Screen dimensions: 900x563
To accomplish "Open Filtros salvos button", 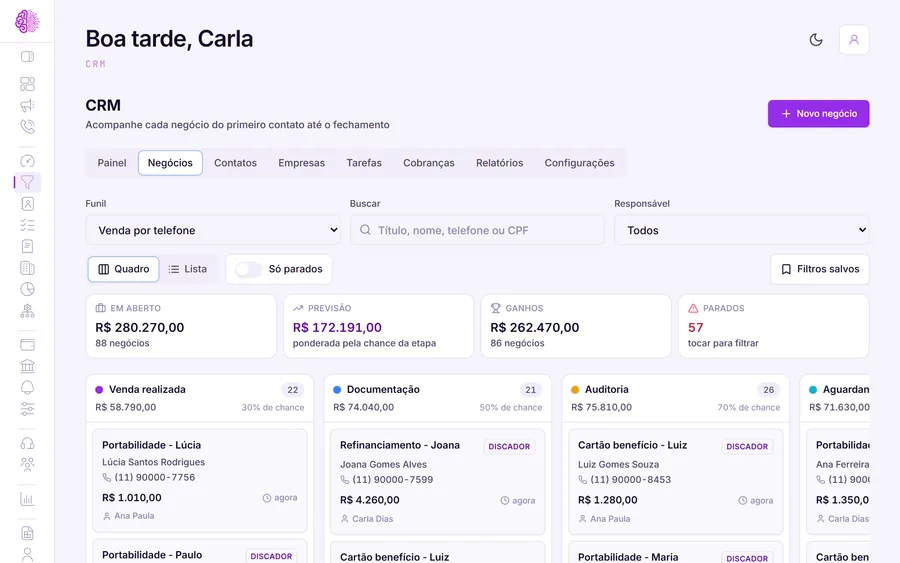I will [820, 269].
